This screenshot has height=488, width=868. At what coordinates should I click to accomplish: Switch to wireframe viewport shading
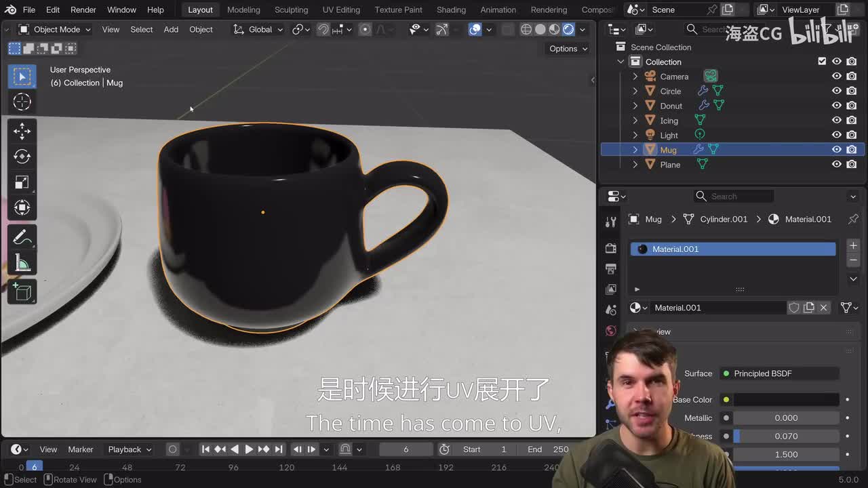click(x=526, y=29)
